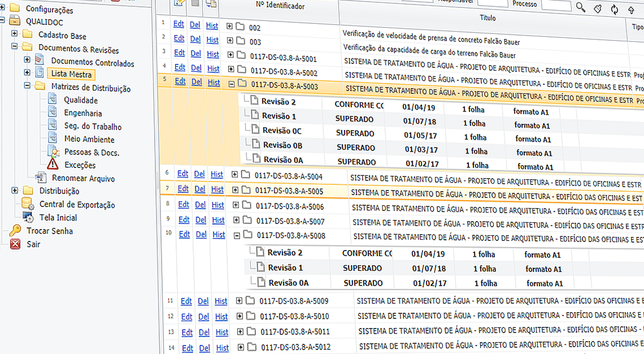The image size is (644, 354).
Task: Collapse the 0117-DS-03.8-A-5003 revisions group
Action: tap(232, 82)
